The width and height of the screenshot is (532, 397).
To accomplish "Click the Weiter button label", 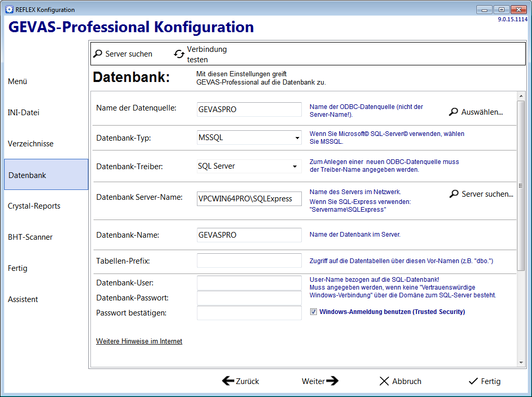I will click(x=313, y=381).
